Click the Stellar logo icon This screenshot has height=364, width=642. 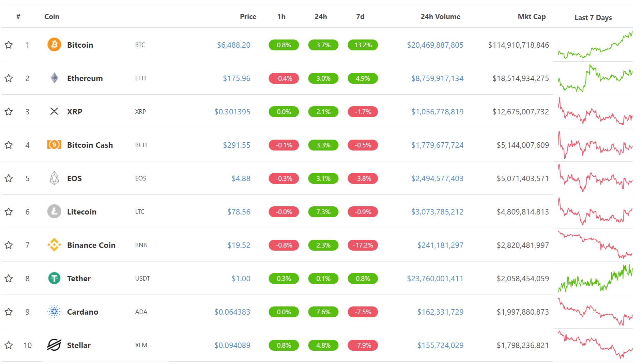tap(54, 345)
